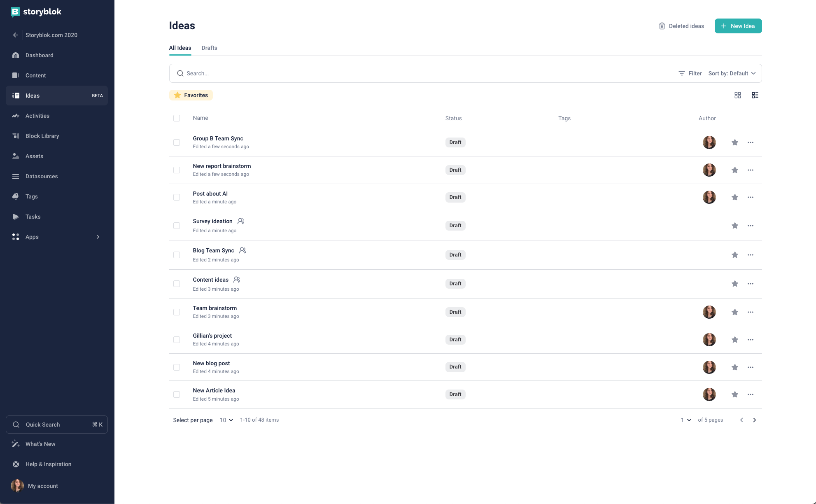Open the Group B Team Sync idea
Viewport: 816px width, 504px height.
coord(218,138)
